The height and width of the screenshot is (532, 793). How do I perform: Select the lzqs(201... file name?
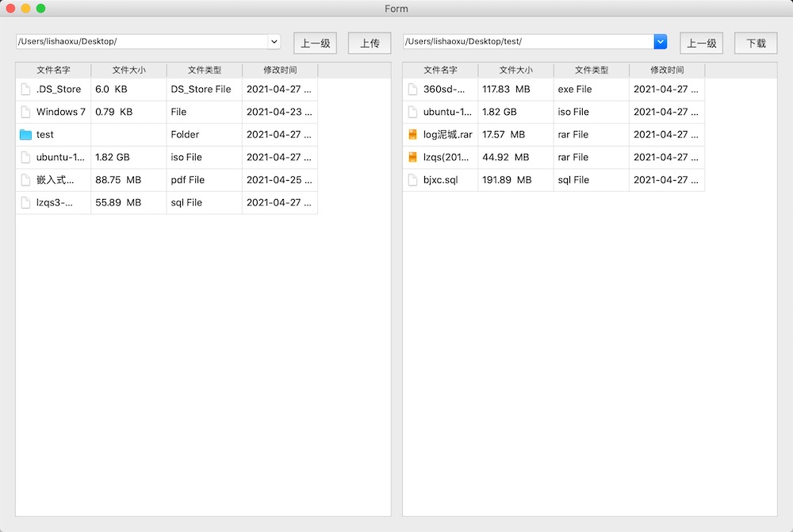[x=446, y=157]
